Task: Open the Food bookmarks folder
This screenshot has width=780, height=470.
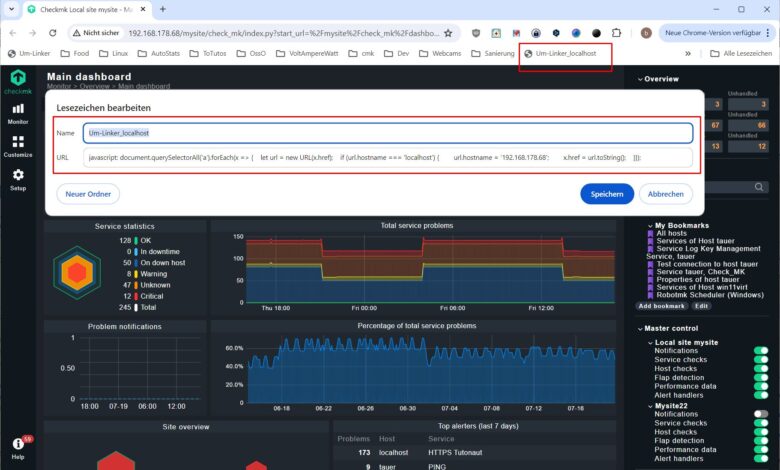Action: click(75, 53)
